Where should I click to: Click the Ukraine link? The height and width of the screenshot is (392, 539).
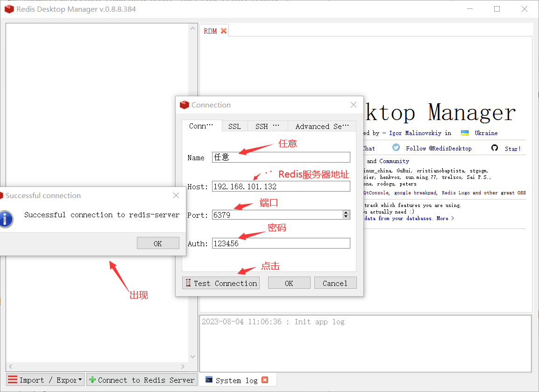[486, 133]
